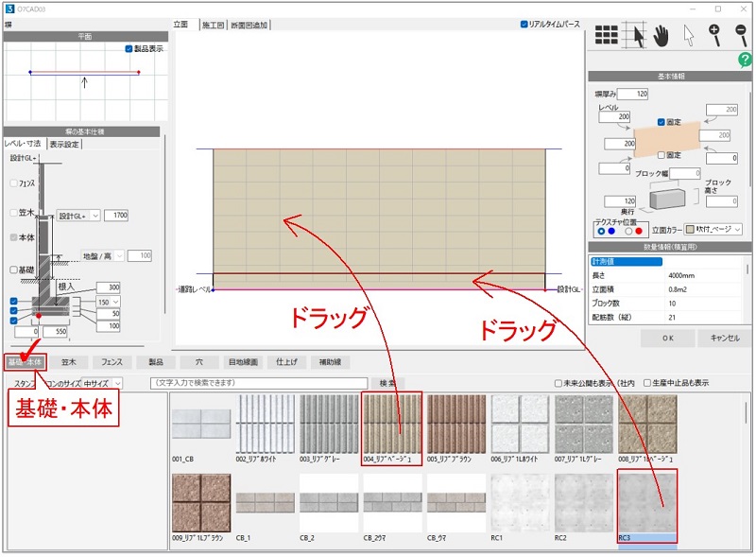The image size is (756, 557).
Task: Select the 仕上げ category button
Action: [286, 362]
